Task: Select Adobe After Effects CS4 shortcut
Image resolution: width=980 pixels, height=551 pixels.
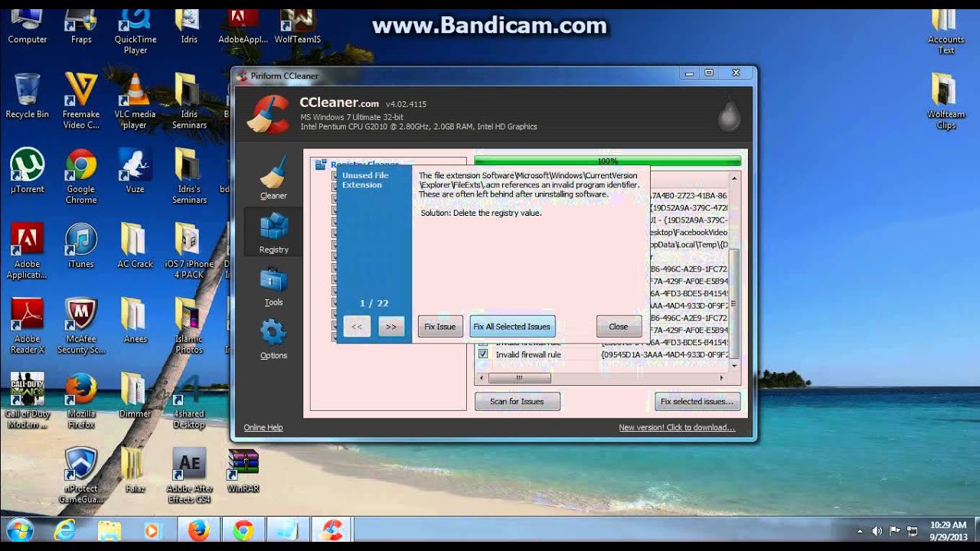Action: [189, 475]
